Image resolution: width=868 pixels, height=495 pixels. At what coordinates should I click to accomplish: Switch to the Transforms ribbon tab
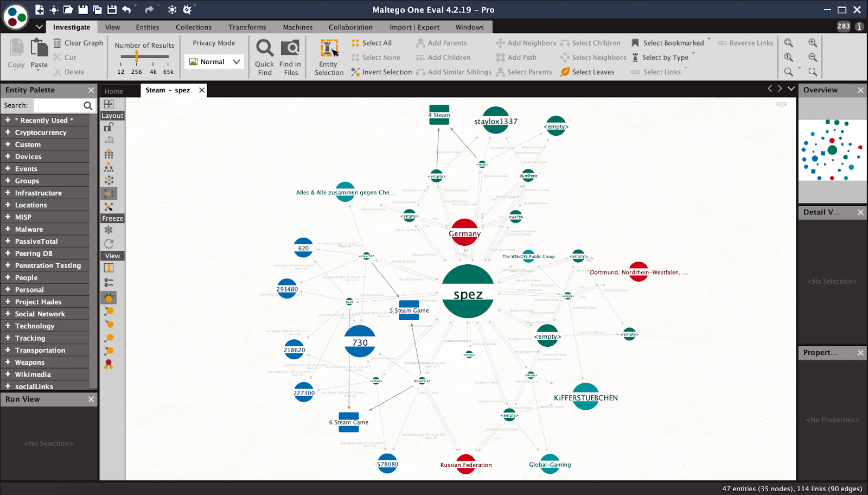247,27
